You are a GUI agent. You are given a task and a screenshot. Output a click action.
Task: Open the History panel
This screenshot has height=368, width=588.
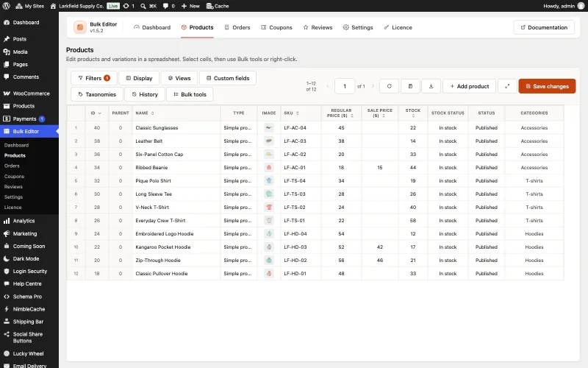145,94
